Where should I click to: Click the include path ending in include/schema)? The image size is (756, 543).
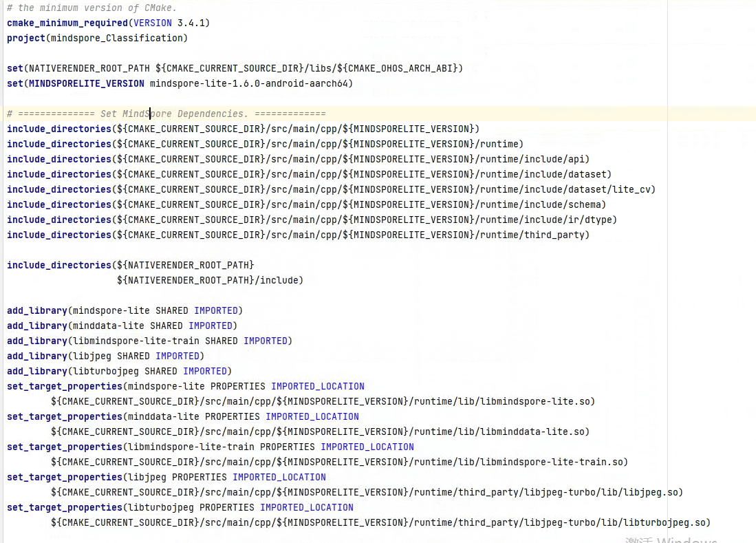pos(306,204)
